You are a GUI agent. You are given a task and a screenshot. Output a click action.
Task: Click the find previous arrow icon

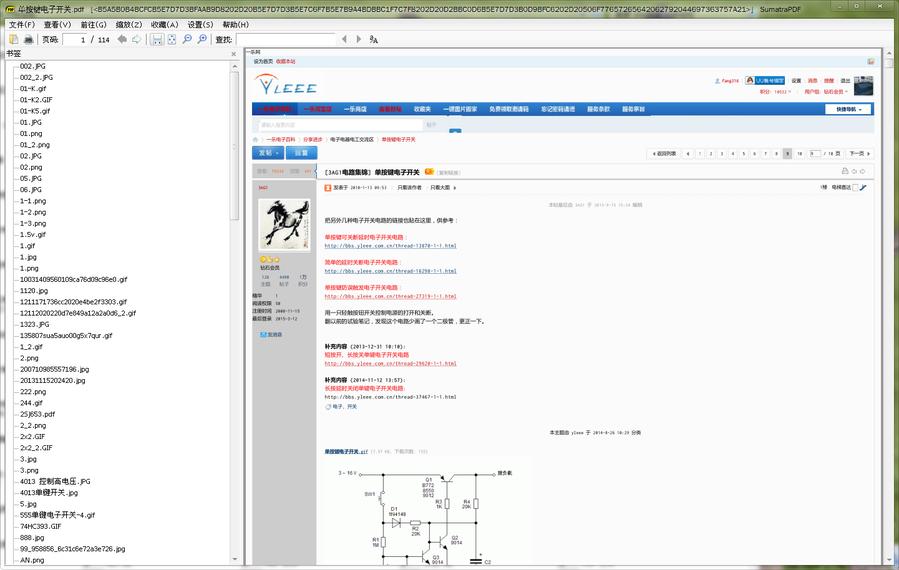click(345, 39)
